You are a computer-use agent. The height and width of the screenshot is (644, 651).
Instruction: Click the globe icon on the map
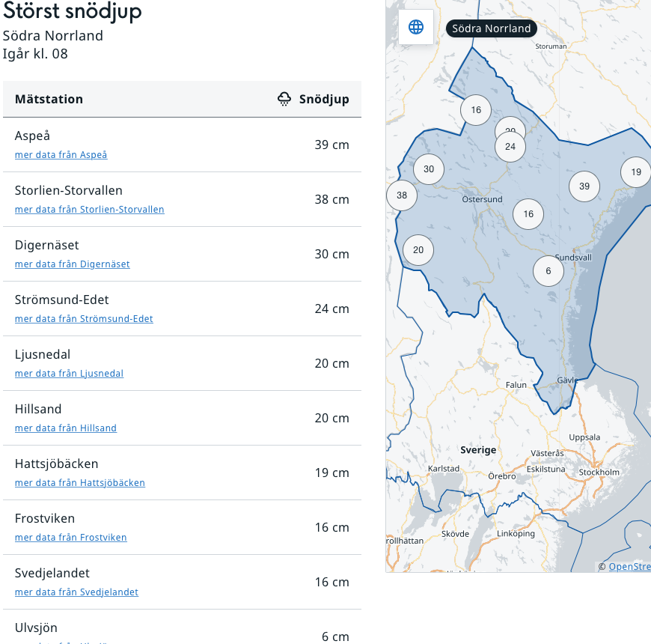[416, 28]
